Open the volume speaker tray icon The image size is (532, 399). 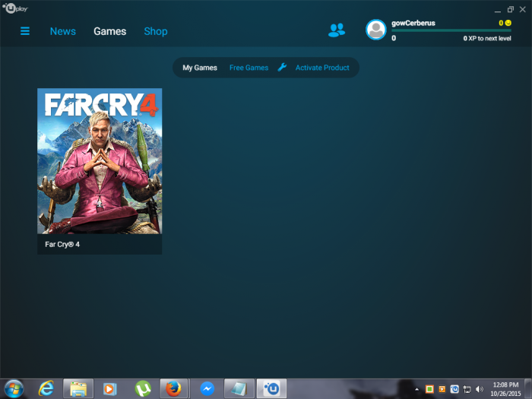tap(480, 389)
